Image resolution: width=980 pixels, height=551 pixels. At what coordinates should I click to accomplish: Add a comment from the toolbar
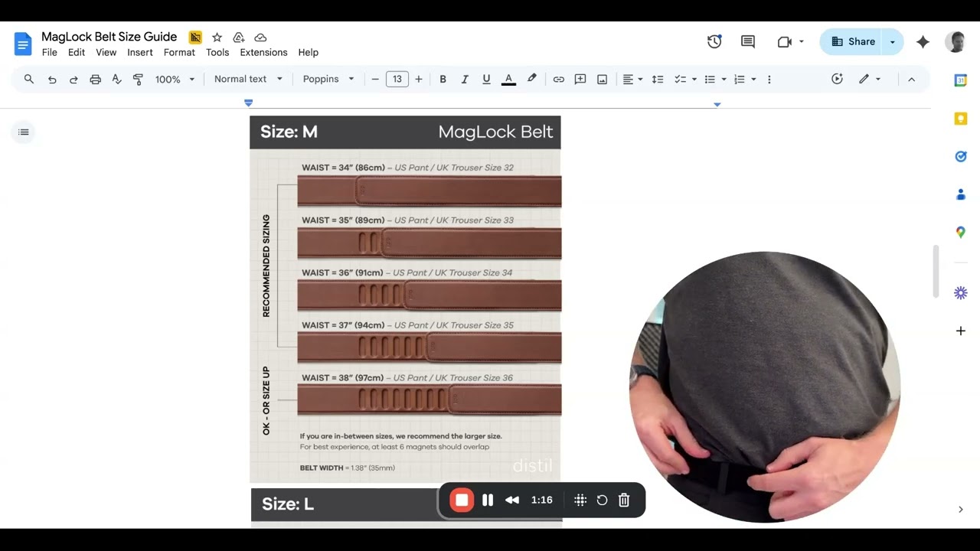pyautogui.click(x=580, y=80)
